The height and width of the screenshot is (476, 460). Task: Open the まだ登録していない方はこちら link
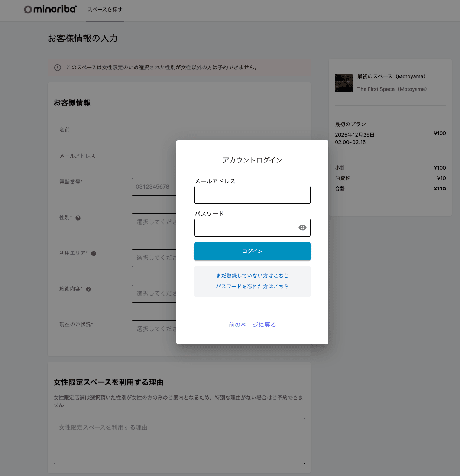coord(252,276)
